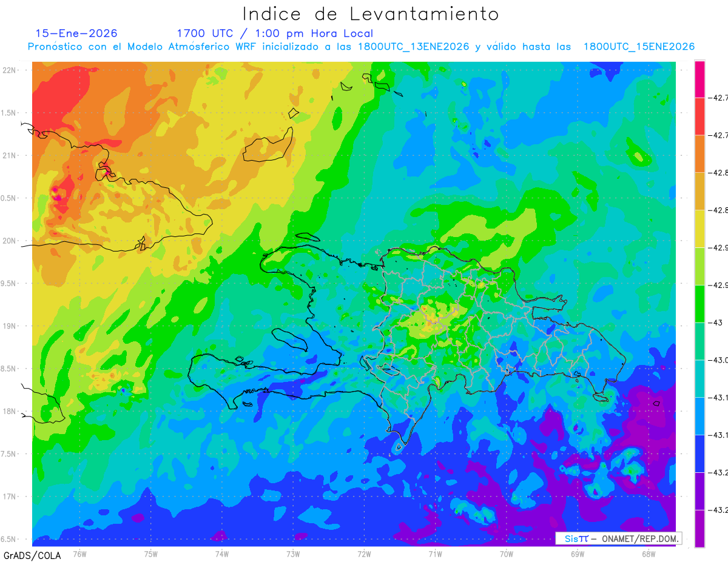This screenshot has height=562, width=728.
Task: Click the '1.5N' latitude label
Action: (10, 113)
